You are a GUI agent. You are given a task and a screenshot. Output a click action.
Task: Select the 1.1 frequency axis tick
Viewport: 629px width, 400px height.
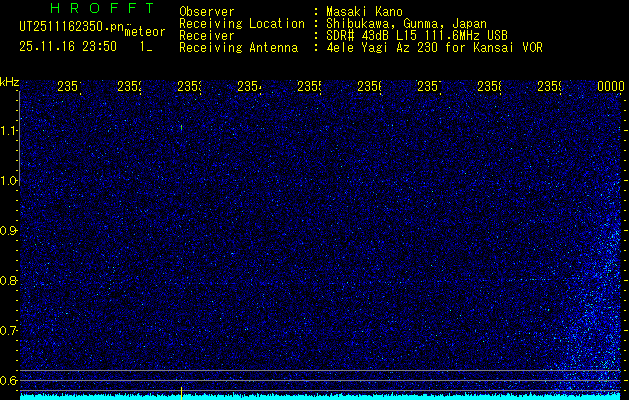point(9,131)
